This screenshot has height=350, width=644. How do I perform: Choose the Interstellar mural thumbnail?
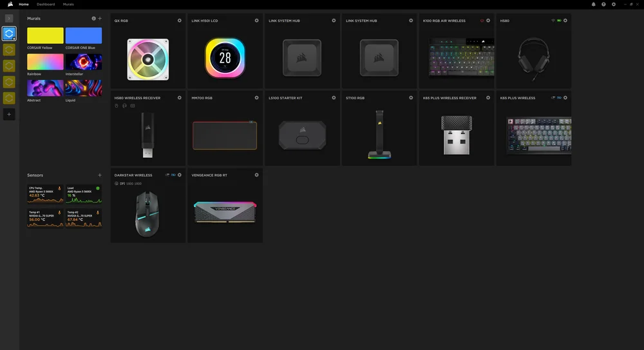[x=84, y=62]
